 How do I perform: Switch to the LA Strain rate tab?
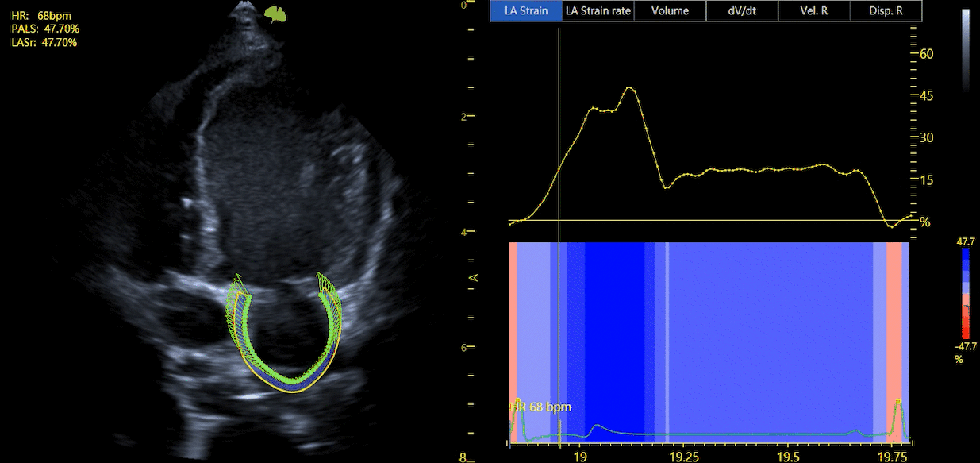click(598, 11)
